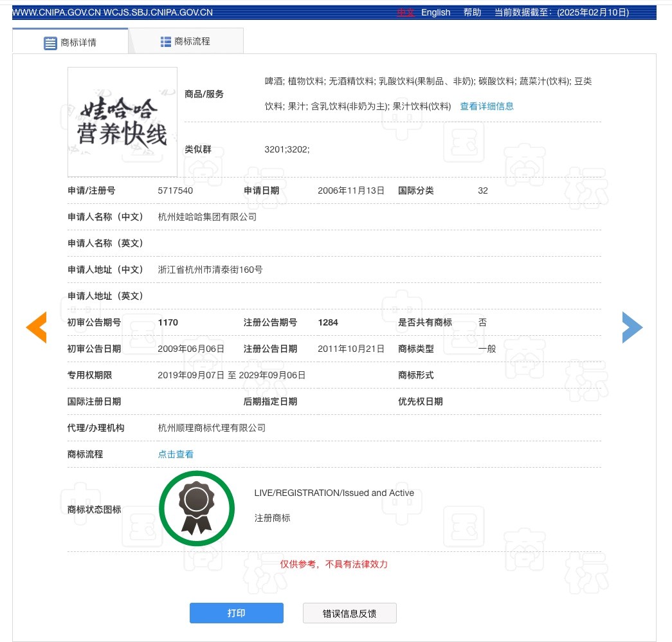Select the 国际注册日期 field label

94,401
